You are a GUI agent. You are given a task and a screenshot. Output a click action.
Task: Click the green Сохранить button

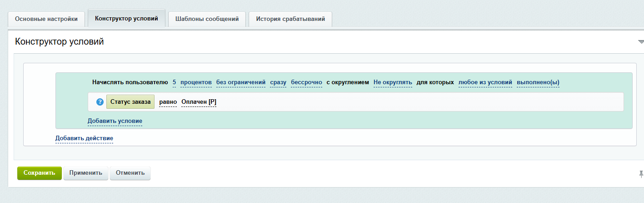[40, 173]
